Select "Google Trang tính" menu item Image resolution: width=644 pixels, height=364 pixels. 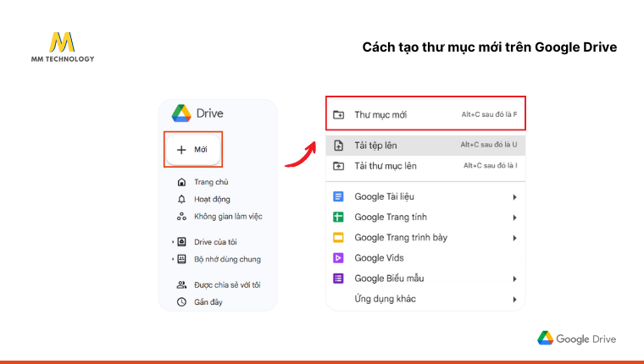425,217
